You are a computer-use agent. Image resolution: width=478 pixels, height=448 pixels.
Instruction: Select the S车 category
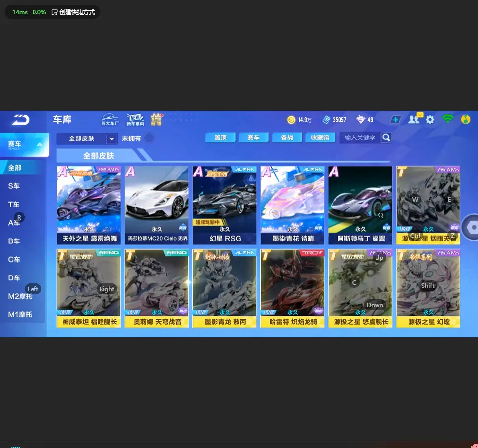[14, 186]
